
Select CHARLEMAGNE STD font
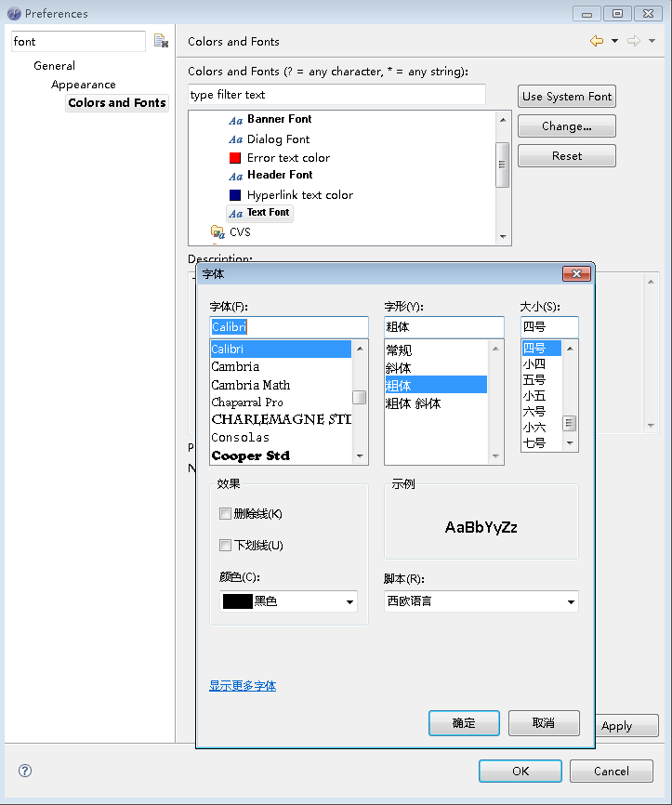[281, 419]
